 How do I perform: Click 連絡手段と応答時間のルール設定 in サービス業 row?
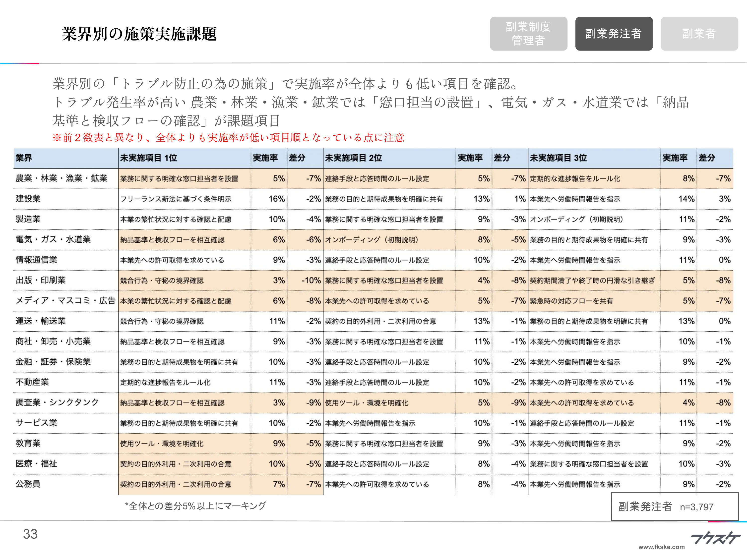(x=582, y=423)
